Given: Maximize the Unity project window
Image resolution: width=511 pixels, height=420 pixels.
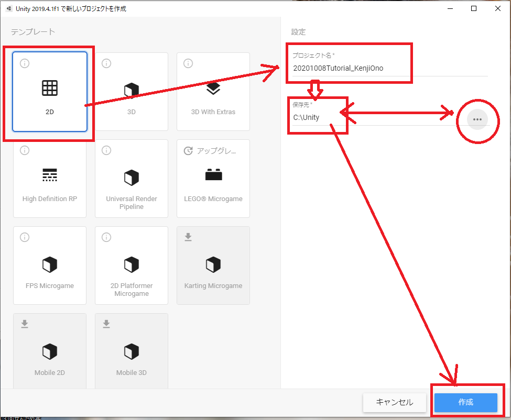Looking at the screenshot, I should 474,8.
